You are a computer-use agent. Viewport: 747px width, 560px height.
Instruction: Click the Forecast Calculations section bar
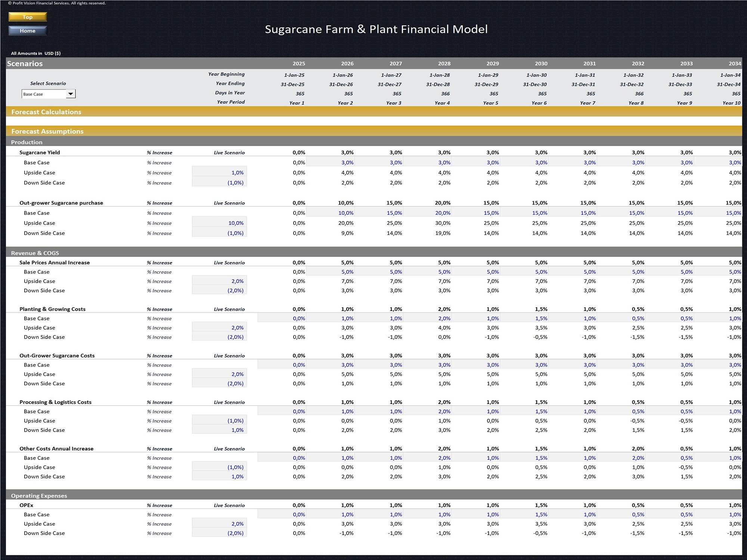click(x=374, y=112)
